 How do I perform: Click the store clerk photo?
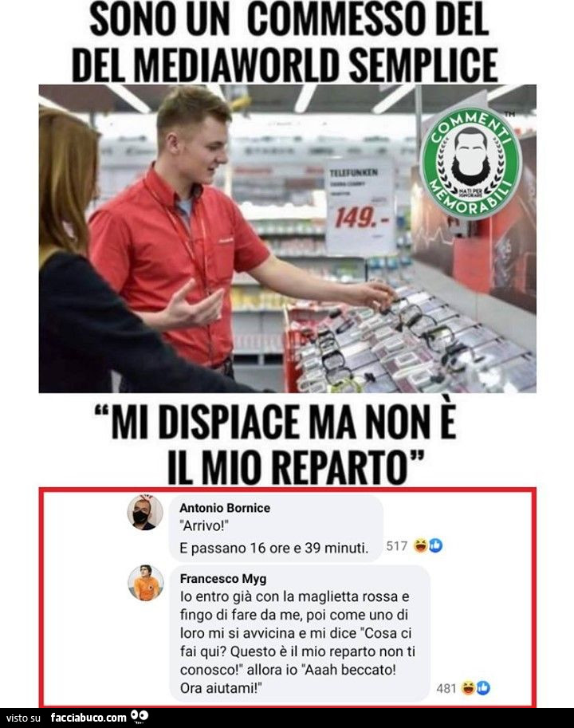[287, 238]
